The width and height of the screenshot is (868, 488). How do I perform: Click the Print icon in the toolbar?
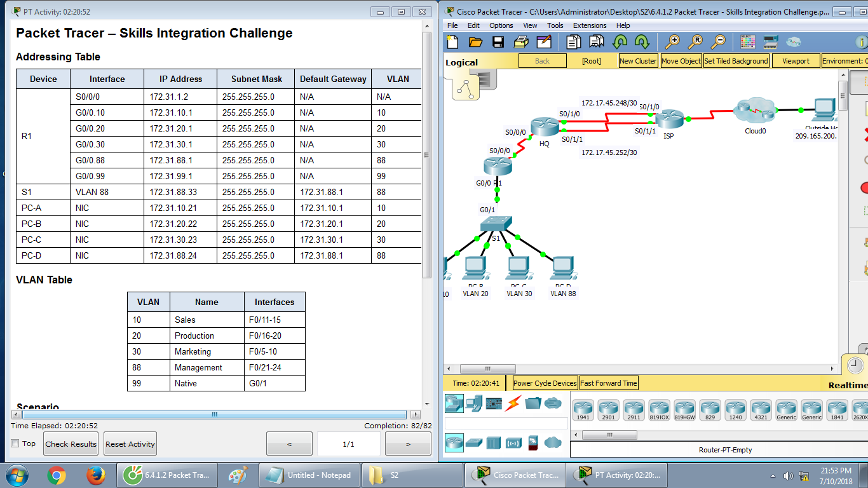[521, 42]
